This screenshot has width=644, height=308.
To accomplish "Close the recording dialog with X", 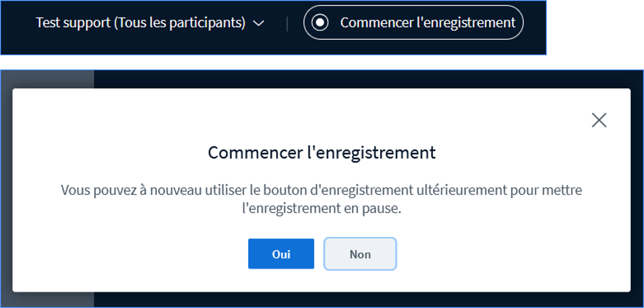I will [599, 120].
